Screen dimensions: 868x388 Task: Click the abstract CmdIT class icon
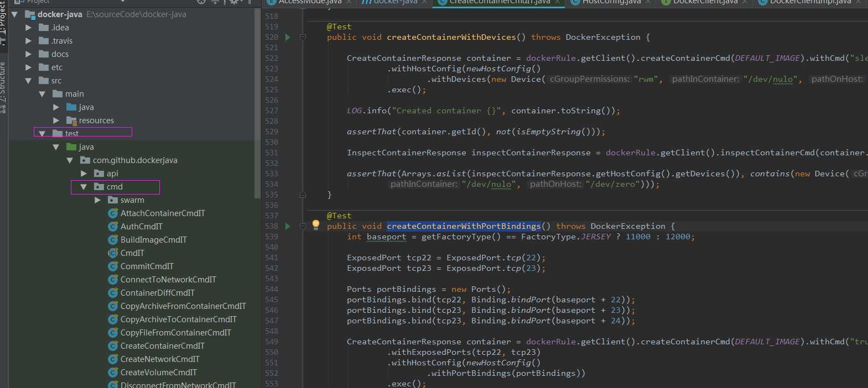pyautogui.click(x=113, y=253)
